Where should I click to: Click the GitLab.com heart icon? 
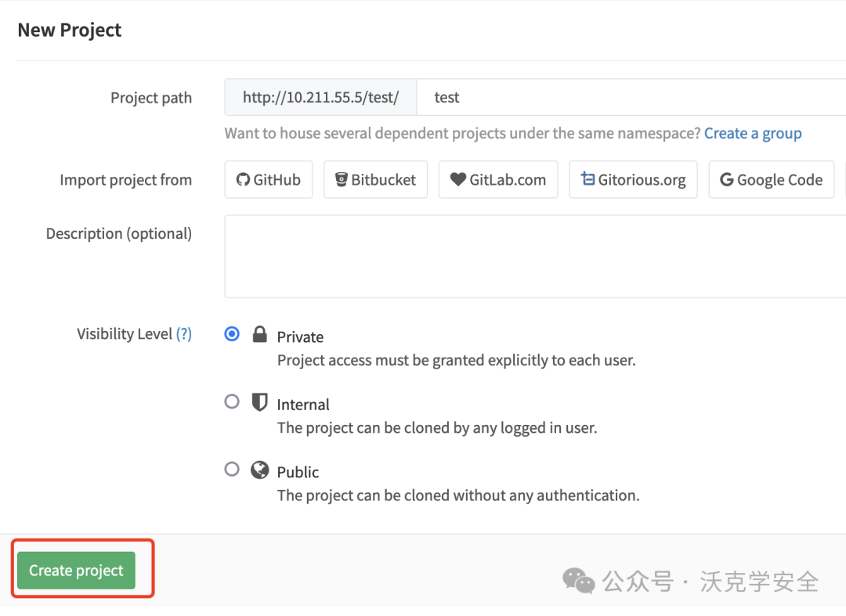(458, 179)
